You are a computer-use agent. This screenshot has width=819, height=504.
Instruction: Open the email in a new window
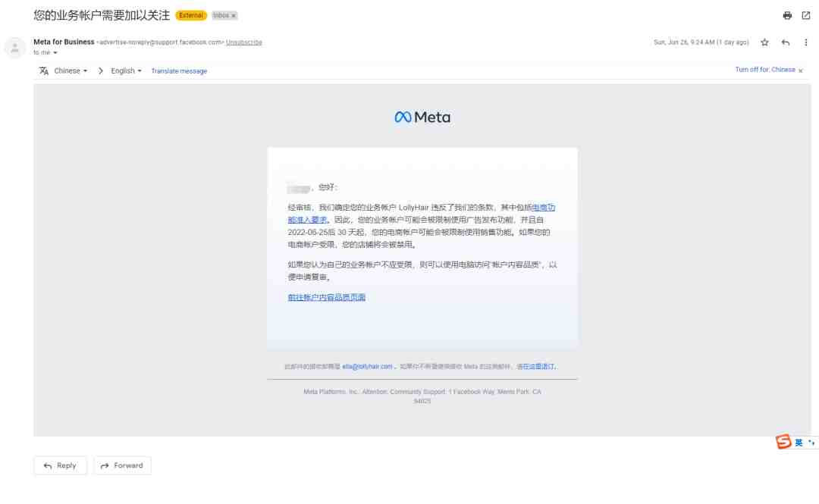[806, 16]
